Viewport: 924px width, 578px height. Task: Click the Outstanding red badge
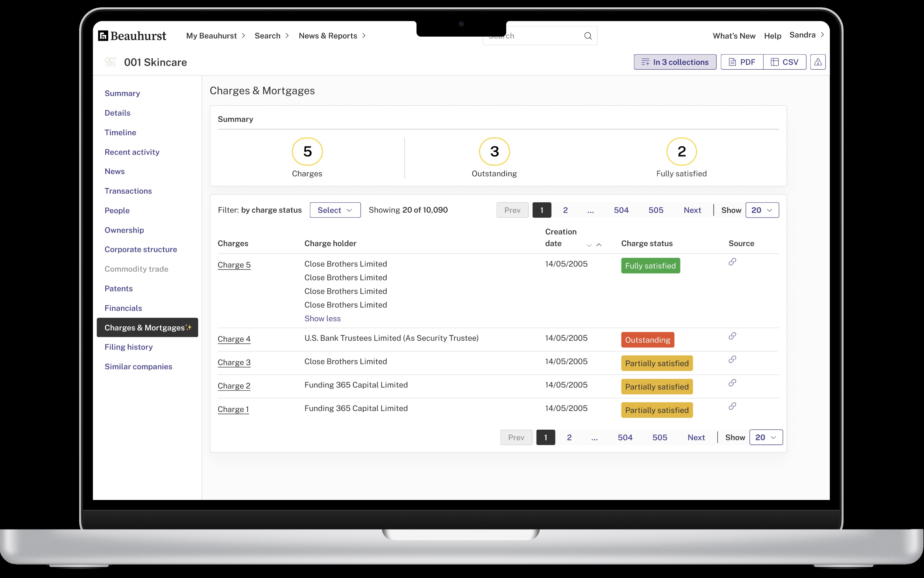(647, 340)
